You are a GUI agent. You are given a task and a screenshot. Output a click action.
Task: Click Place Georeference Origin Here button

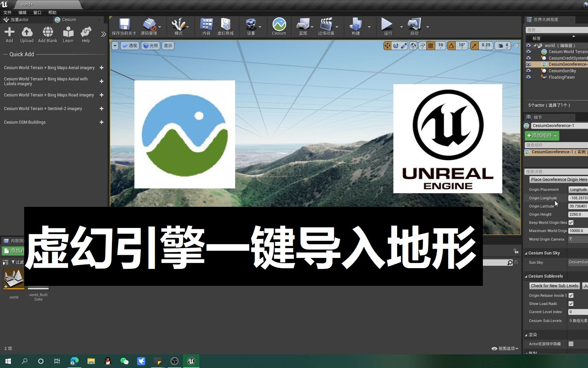(558, 180)
